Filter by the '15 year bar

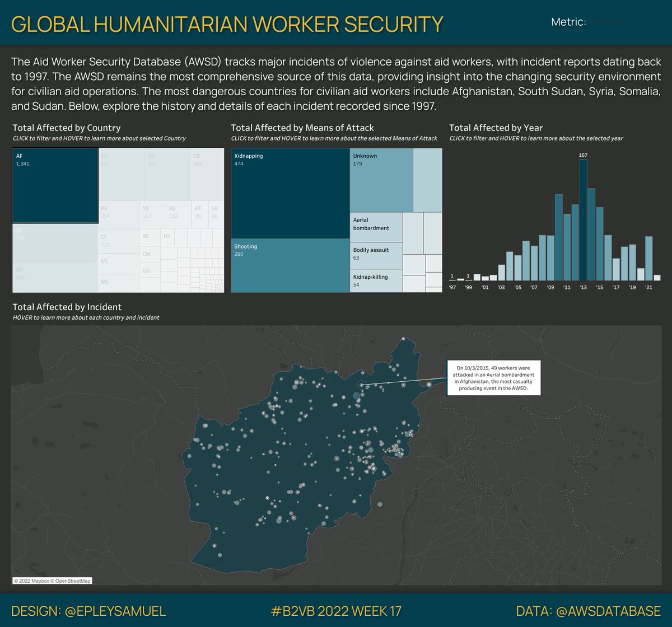click(600, 244)
